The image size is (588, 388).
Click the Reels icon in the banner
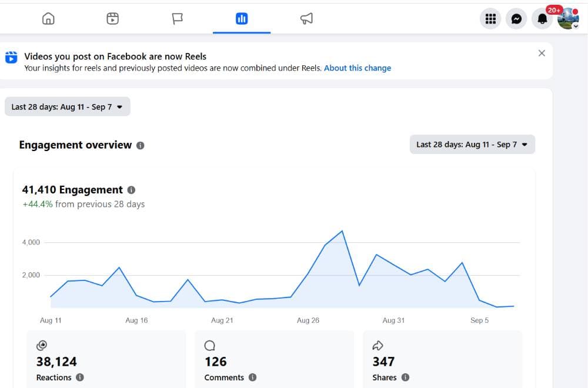(x=11, y=58)
